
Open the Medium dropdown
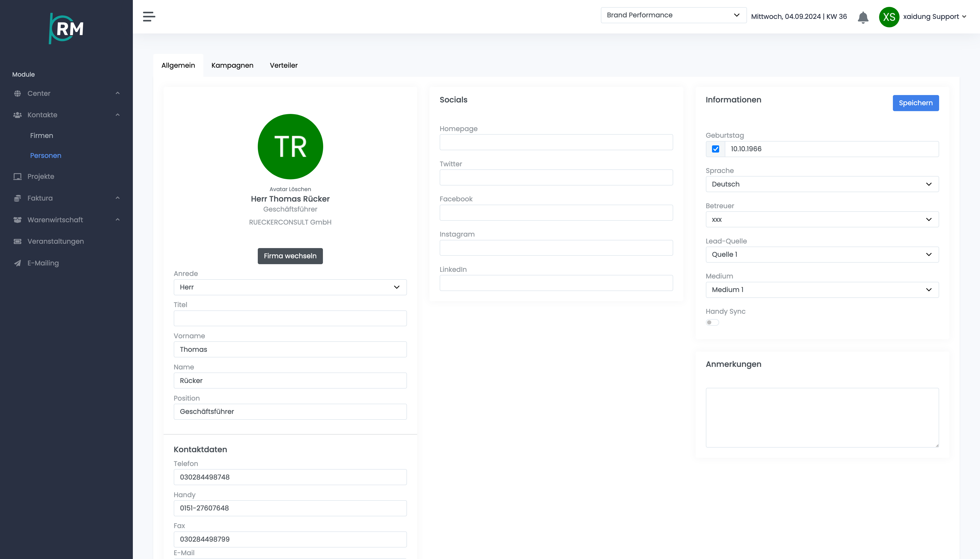822,290
